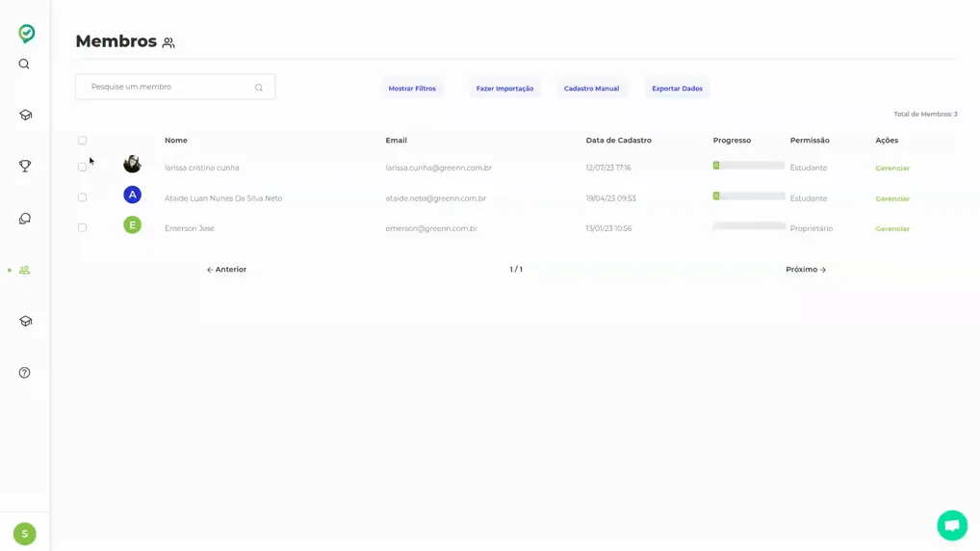Viewport: 980px width, 551px height.
Task: Click Cadastro Manual button
Action: 591,89
